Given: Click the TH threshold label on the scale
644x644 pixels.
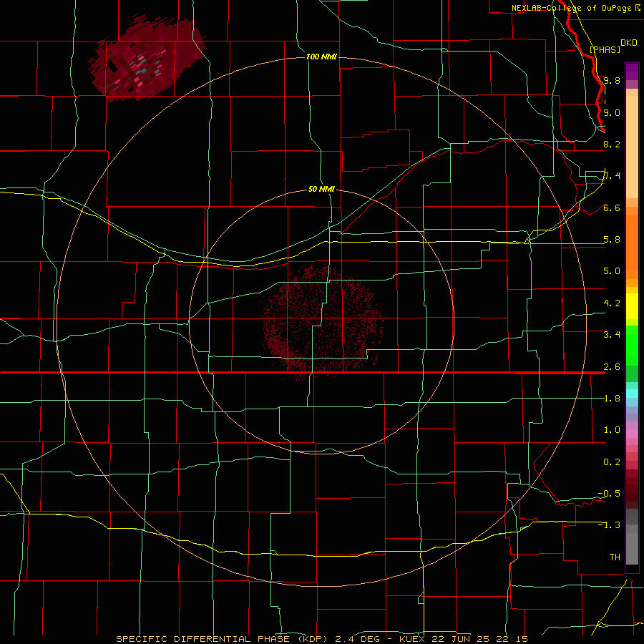Looking at the screenshot, I should (x=615, y=557).
